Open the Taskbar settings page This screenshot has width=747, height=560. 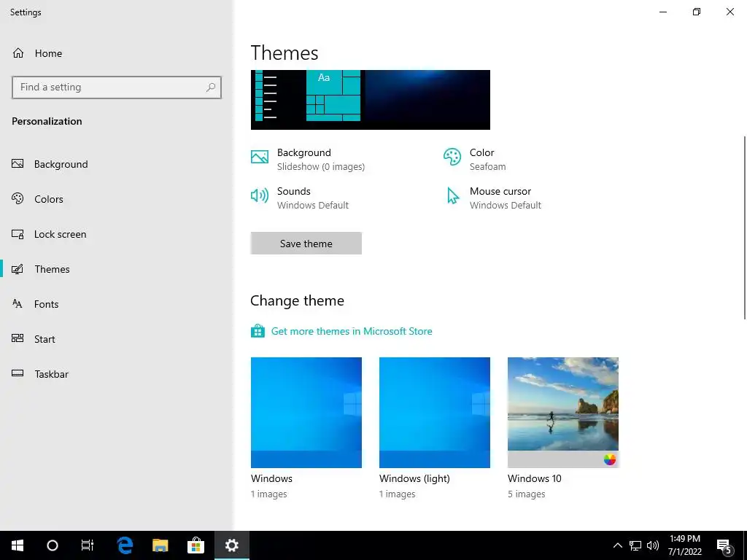coord(117,374)
